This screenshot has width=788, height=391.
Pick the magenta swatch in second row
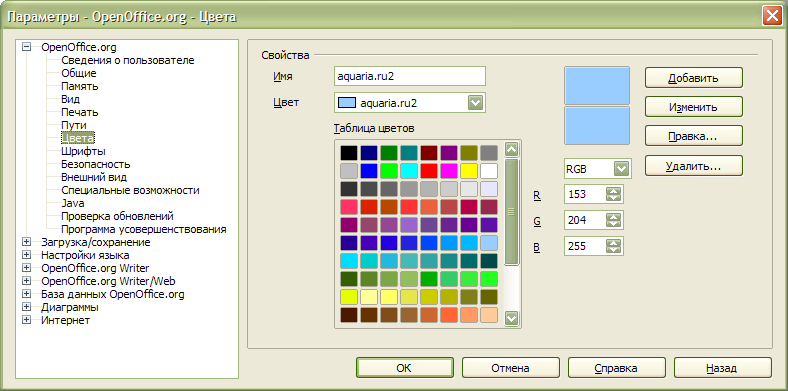pyautogui.click(x=449, y=171)
